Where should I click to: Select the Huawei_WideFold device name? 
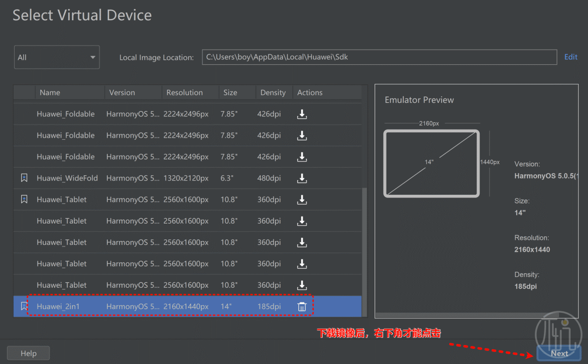point(67,178)
